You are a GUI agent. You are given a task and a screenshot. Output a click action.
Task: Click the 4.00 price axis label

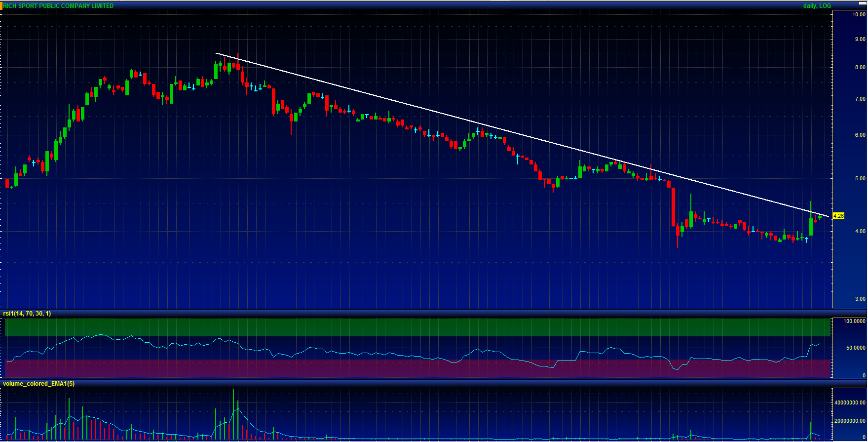pos(861,231)
